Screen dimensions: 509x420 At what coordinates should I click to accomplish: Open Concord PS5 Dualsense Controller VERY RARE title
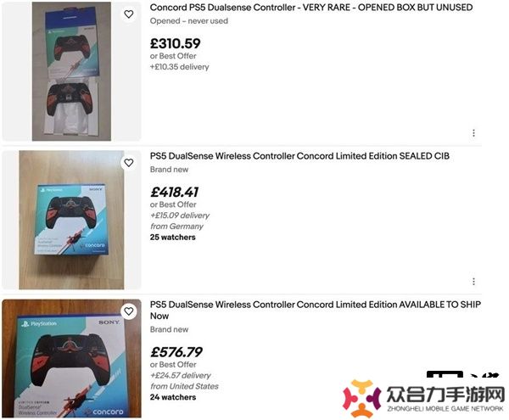pos(311,7)
